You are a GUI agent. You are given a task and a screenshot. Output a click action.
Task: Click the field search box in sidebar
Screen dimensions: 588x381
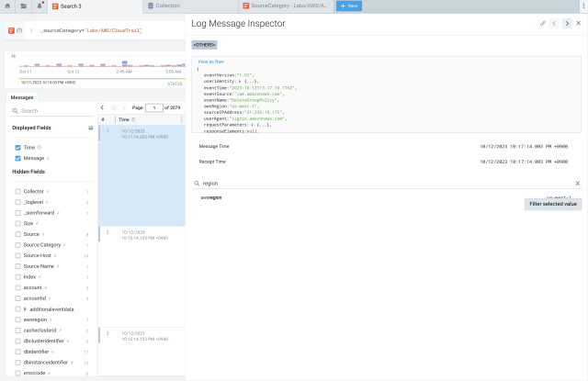52,111
